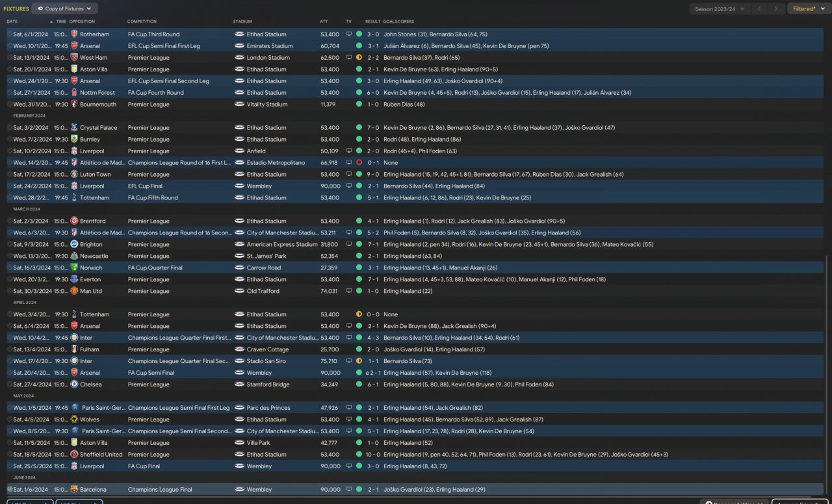Sort by the Result column header
This screenshot has width=832, height=504.
(373, 21)
